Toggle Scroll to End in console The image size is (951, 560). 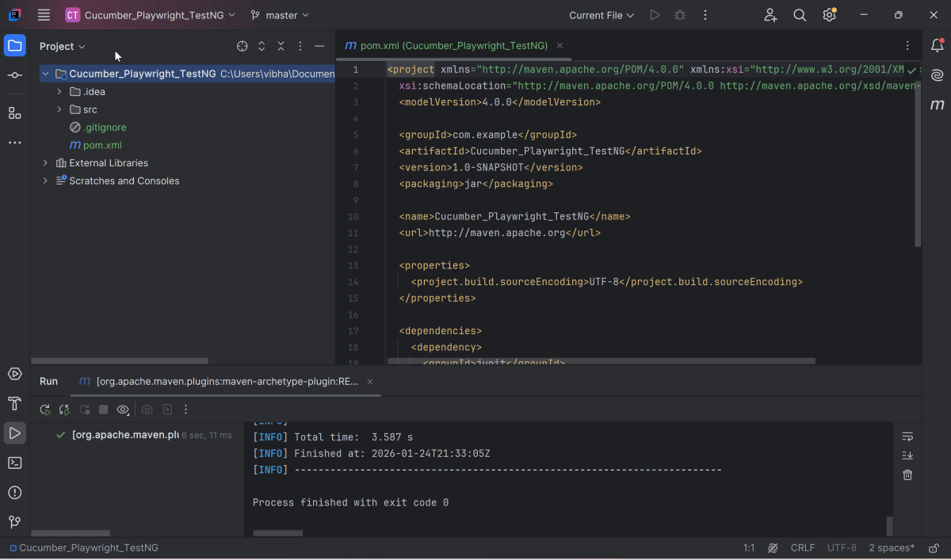907,455
